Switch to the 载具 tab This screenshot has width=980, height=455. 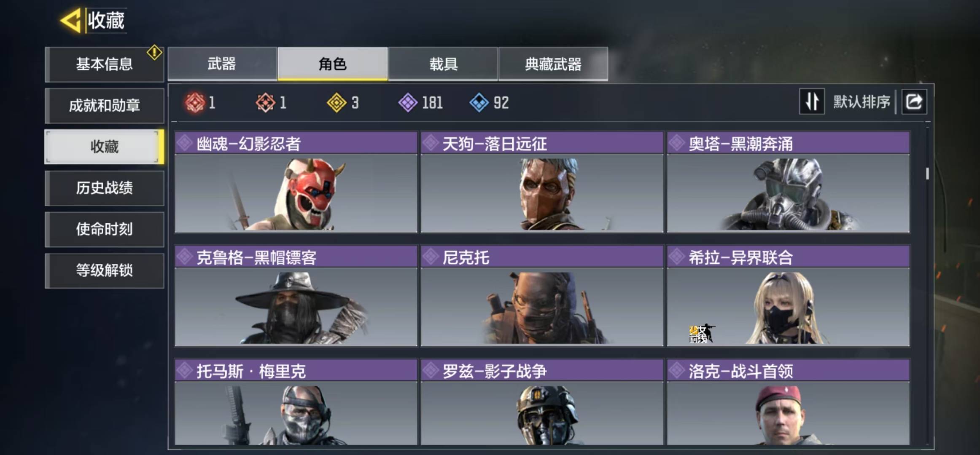click(x=443, y=64)
